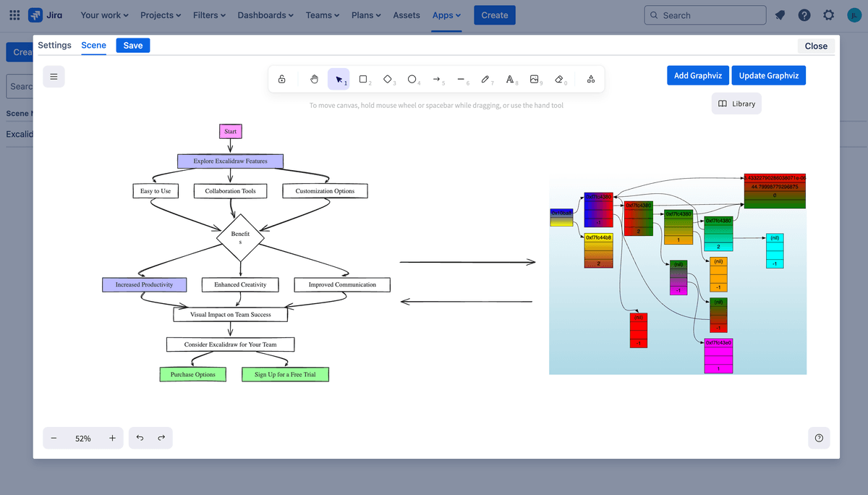
Task: Switch to the Settings tab
Action: [x=54, y=45]
